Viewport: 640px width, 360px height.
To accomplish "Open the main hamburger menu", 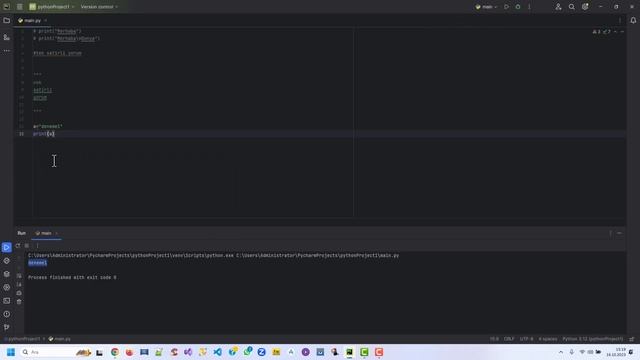I will (x=20, y=7).
